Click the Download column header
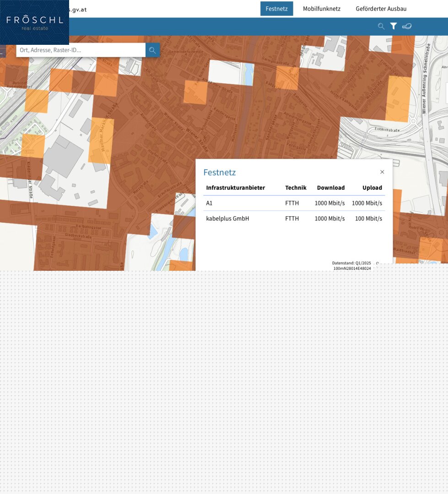The image size is (448, 494). click(330, 188)
